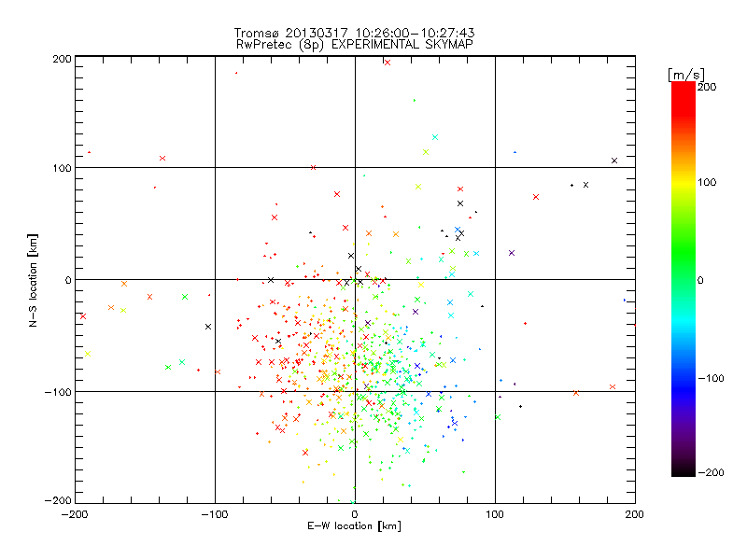Click the colorbar label '100'

707,182
